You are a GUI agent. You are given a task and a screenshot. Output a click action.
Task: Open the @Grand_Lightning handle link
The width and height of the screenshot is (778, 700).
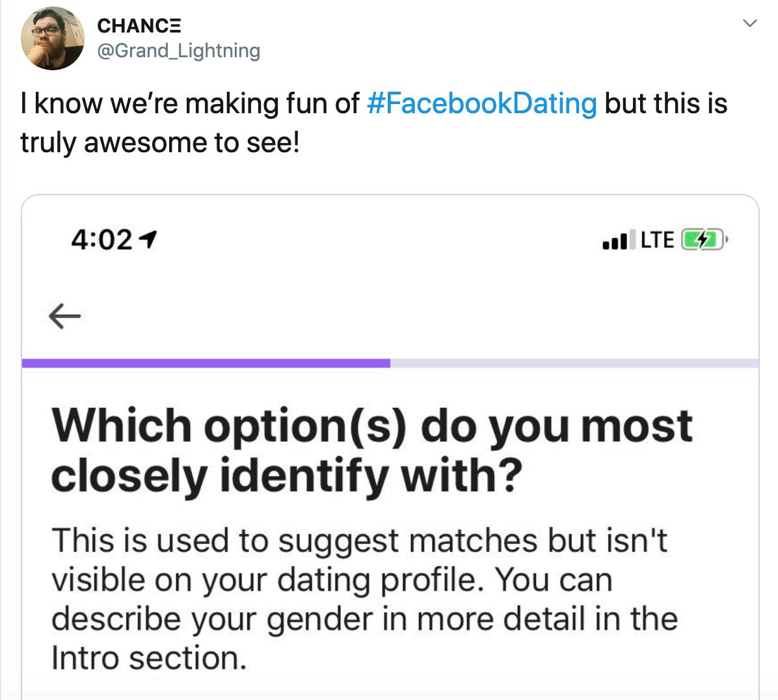178,51
